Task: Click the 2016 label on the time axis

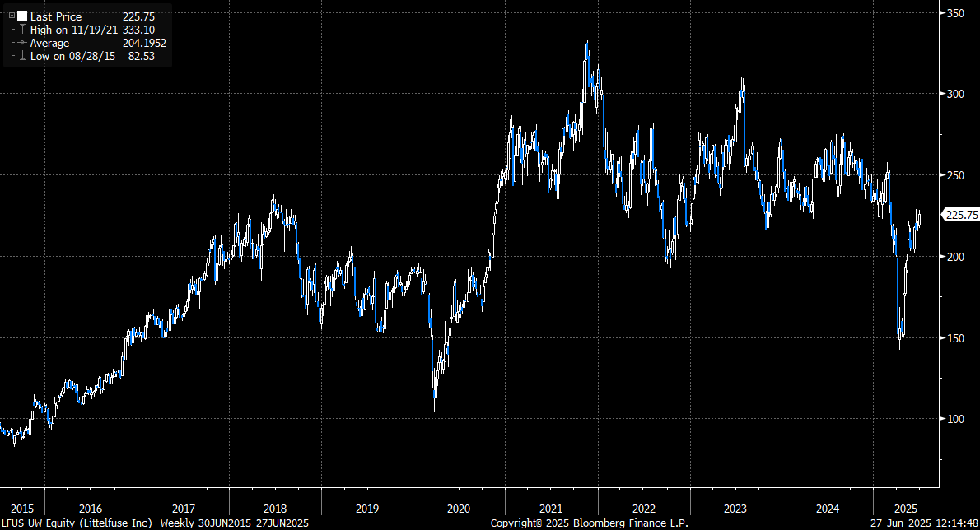Action: click(x=91, y=509)
